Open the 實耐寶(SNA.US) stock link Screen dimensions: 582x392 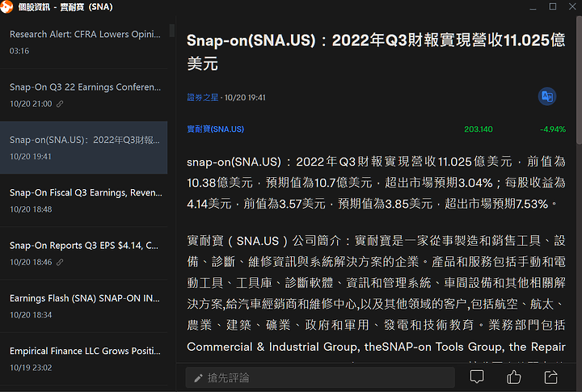click(x=215, y=129)
